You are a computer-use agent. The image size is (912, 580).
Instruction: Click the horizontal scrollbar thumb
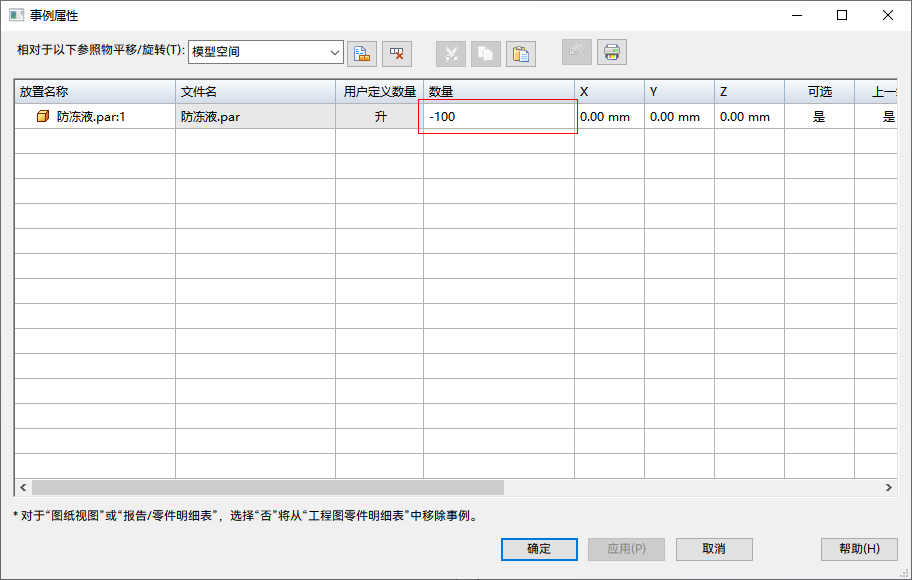[x=268, y=488]
